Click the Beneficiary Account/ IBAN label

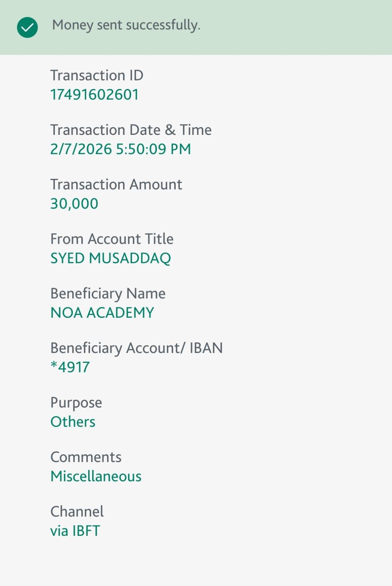pos(136,348)
